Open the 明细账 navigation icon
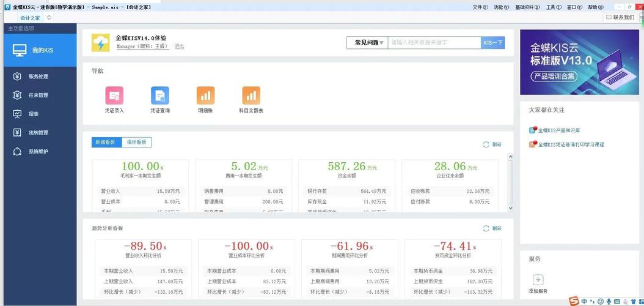644x306 pixels. [205, 95]
